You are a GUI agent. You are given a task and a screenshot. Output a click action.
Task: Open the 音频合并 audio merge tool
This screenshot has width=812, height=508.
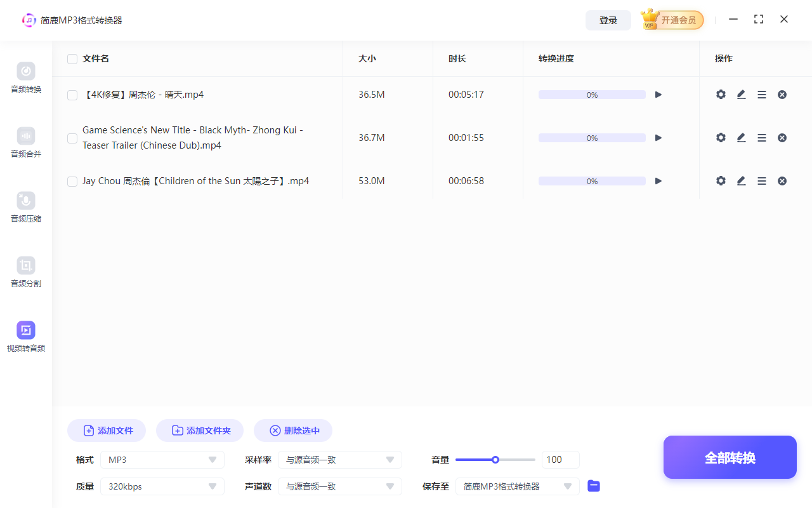point(25,142)
